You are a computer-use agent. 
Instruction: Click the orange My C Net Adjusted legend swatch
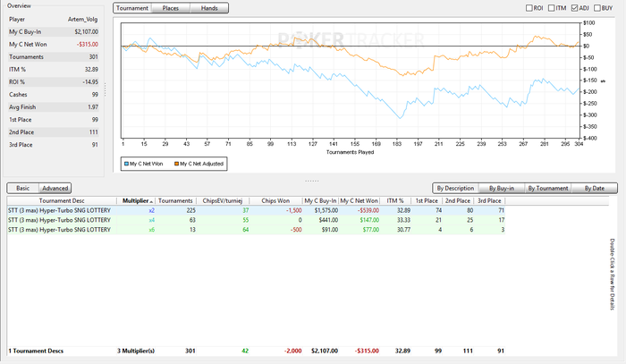click(175, 164)
